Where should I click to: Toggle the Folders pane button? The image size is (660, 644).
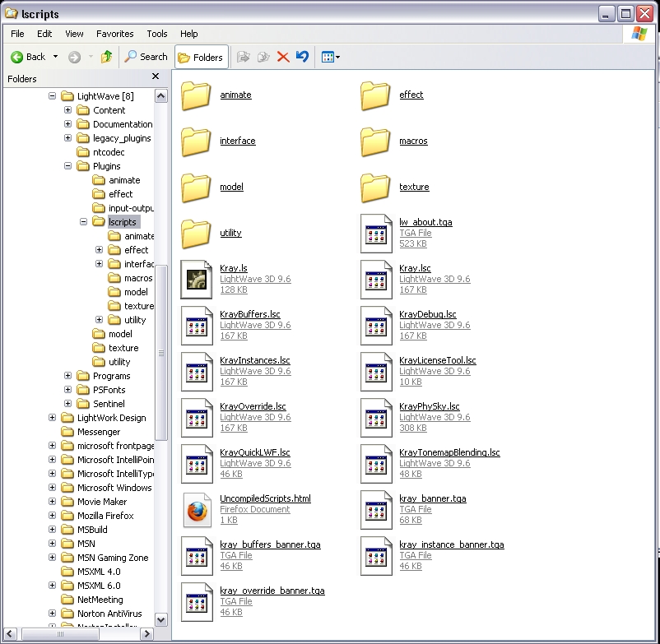tap(200, 57)
